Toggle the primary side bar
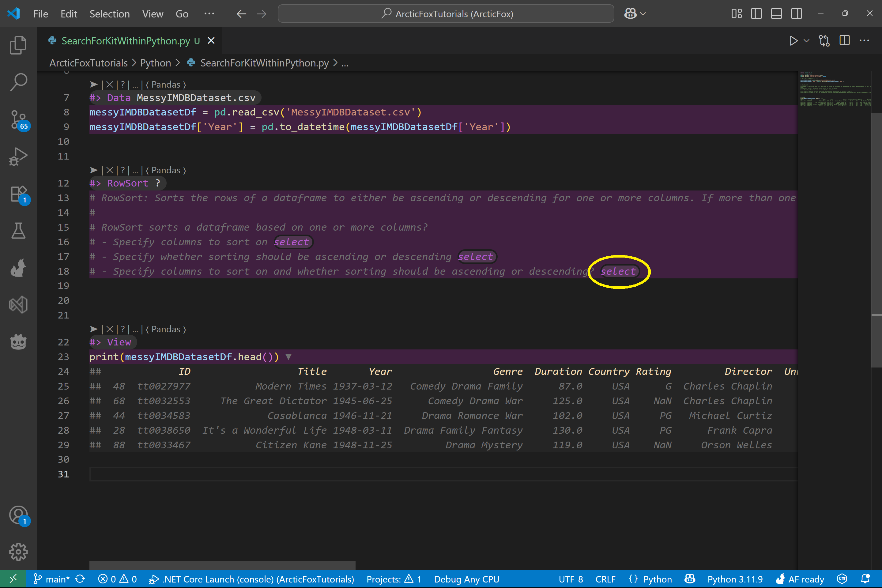Screen dimensions: 882x588 tap(756, 14)
